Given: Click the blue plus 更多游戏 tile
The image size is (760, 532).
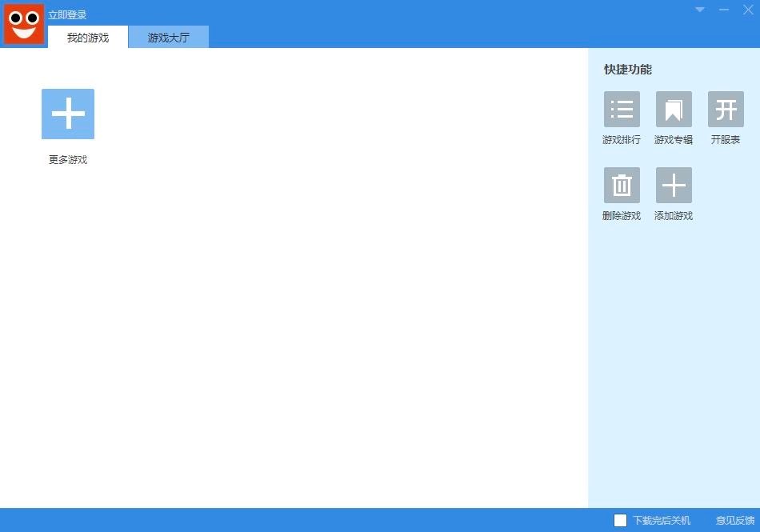Looking at the screenshot, I should pos(68,114).
